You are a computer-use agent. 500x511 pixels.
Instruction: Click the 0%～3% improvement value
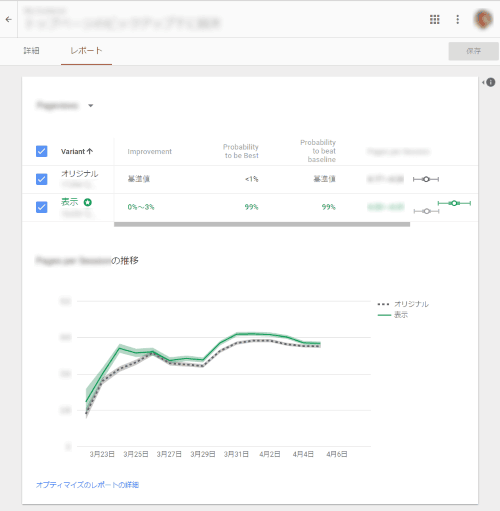(141, 207)
